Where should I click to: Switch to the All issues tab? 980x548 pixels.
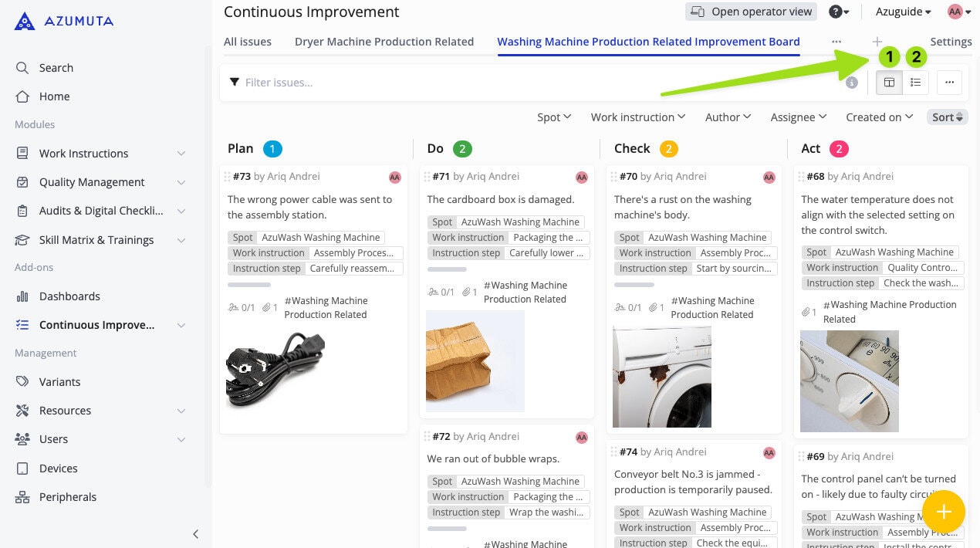pos(248,42)
